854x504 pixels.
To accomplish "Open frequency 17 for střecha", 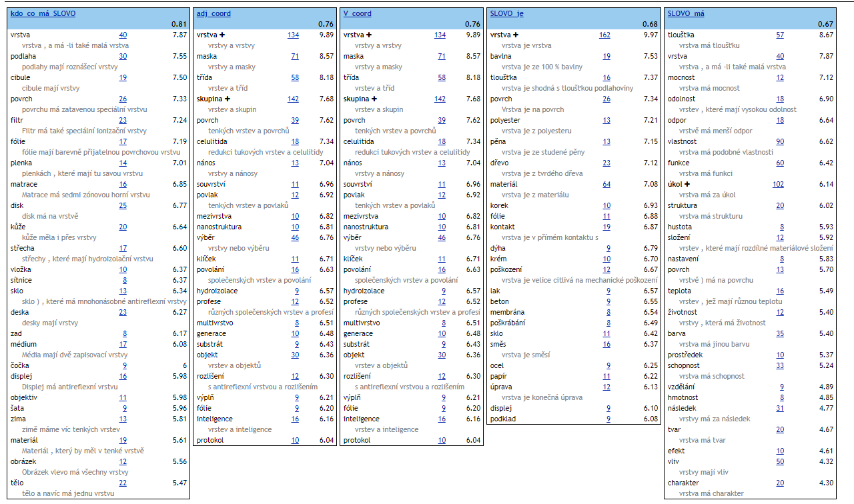I will [123, 248].
